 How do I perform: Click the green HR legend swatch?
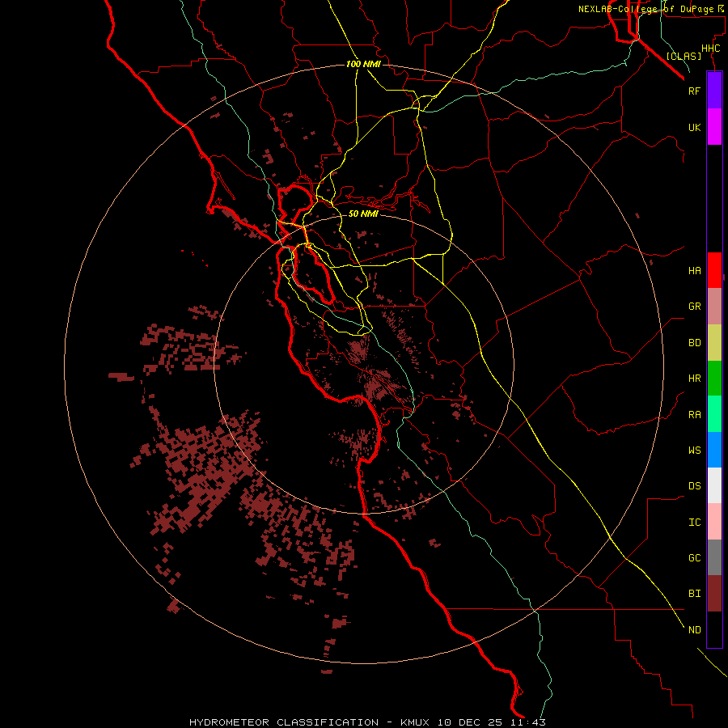pyautogui.click(x=714, y=379)
